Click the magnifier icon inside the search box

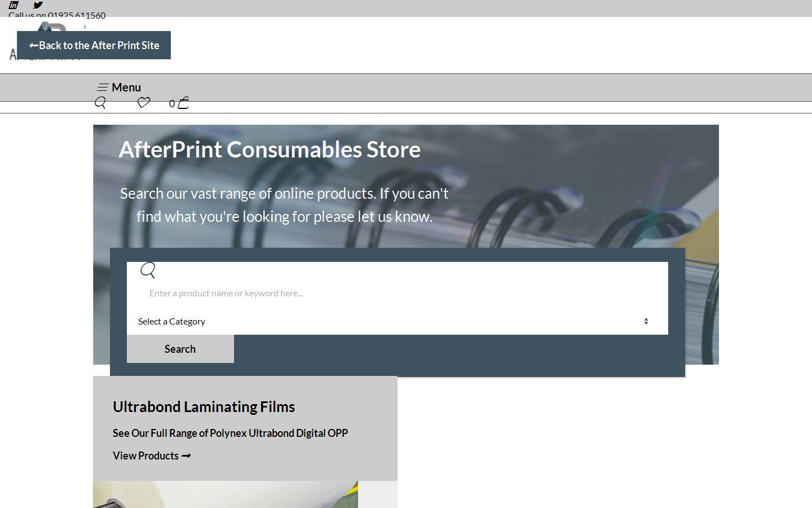(147, 270)
